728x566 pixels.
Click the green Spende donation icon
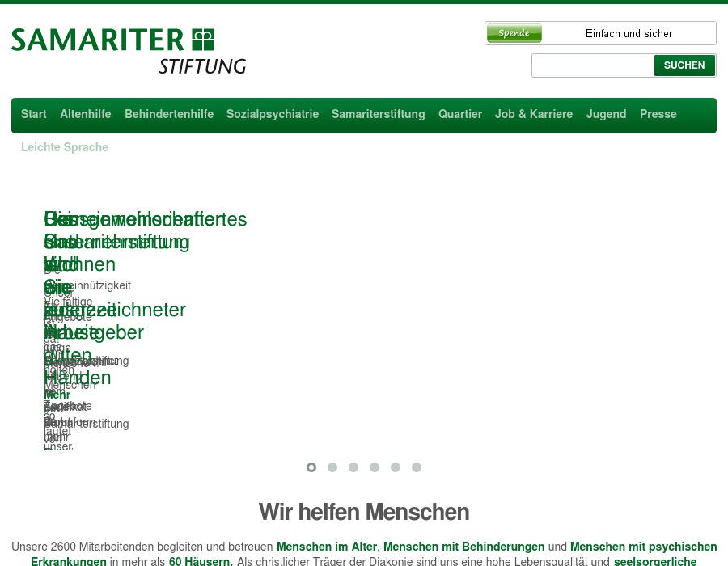(514, 32)
